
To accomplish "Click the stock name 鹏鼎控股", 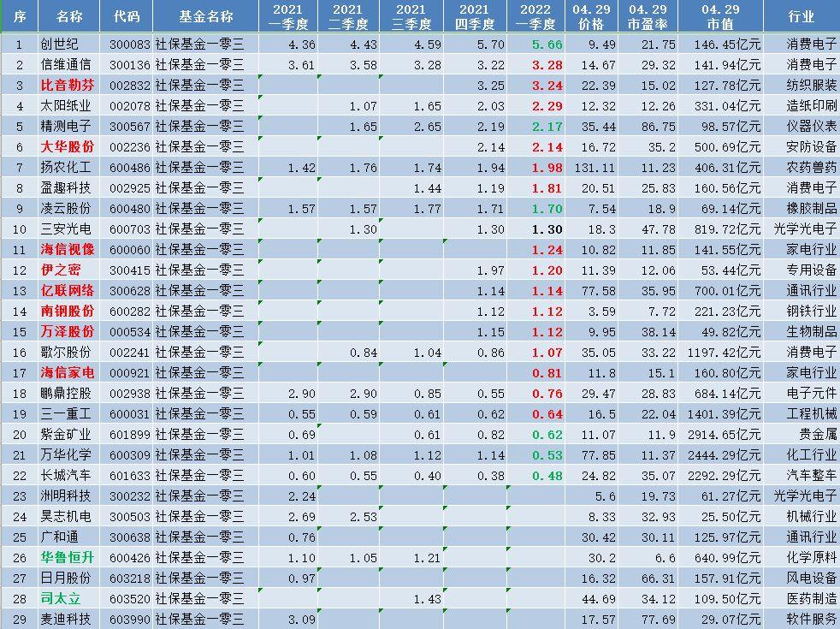I will click(x=66, y=394).
